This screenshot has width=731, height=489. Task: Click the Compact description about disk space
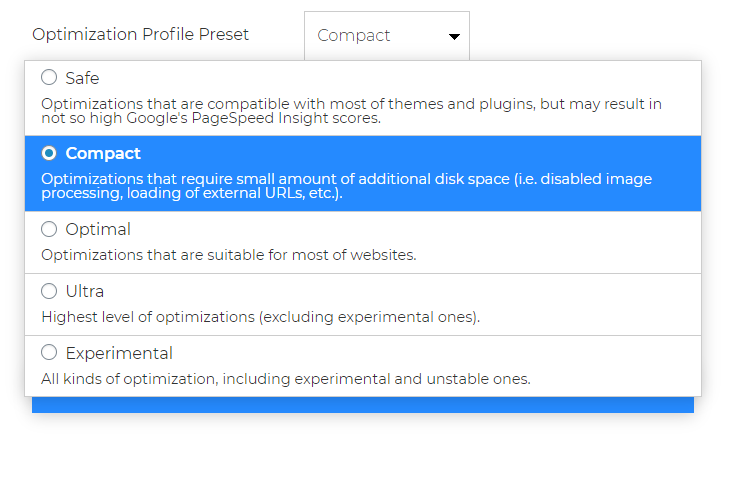[346, 186]
